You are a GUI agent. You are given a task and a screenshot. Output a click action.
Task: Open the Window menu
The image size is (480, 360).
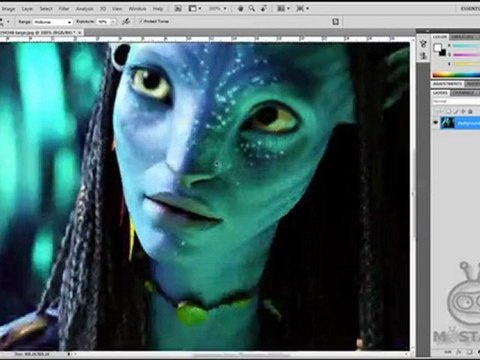(x=137, y=9)
